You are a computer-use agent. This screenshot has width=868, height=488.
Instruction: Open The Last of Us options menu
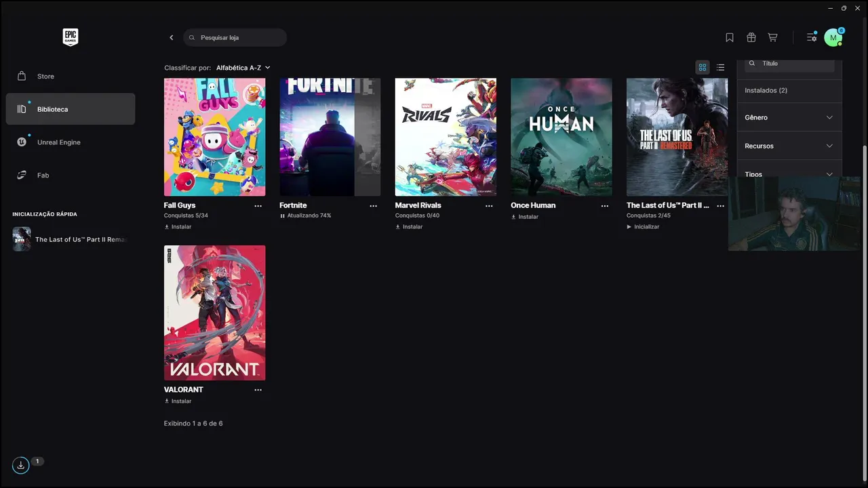[x=720, y=205]
